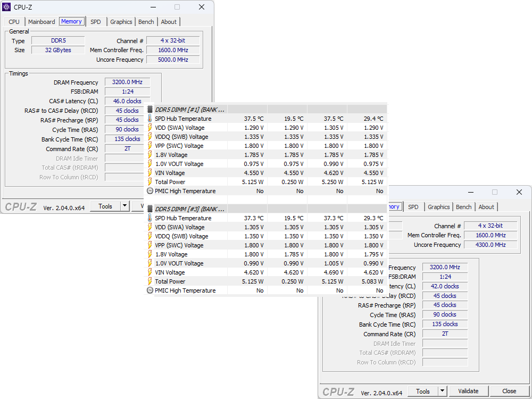Click the Tools button in the bottom-right CPU-Z window
The image size is (532, 399).
(423, 392)
